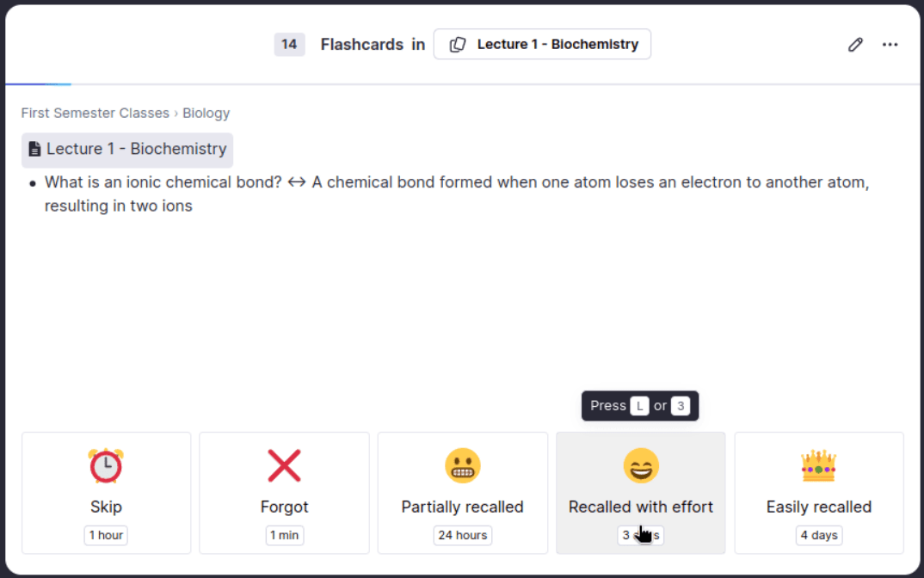Open the three-dots more options menu
The image size is (924, 578).
(890, 45)
